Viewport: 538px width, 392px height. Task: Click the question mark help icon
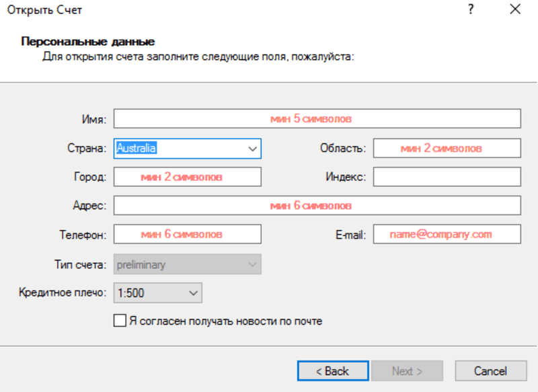click(x=471, y=9)
